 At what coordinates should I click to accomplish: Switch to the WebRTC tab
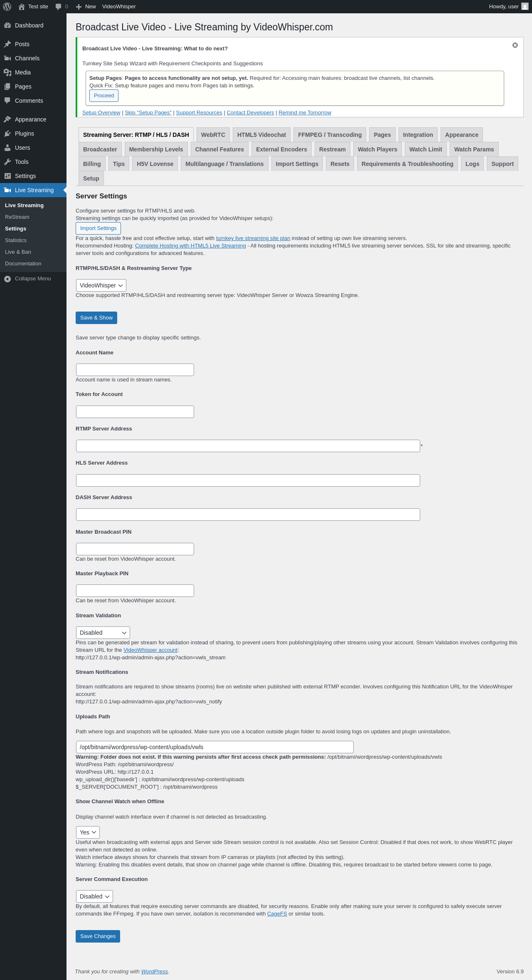[213, 135]
